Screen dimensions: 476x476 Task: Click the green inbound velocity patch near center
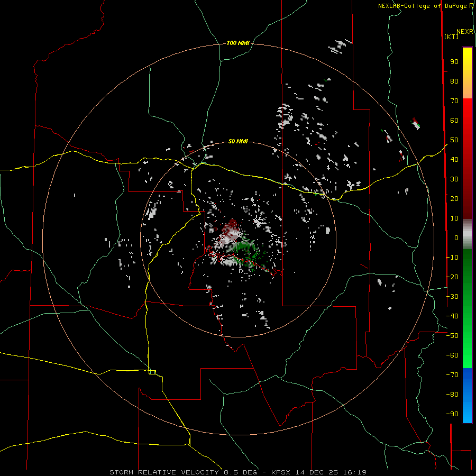click(x=243, y=245)
